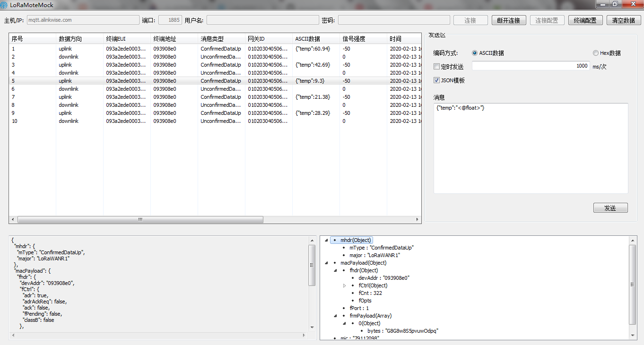
Task: Open 终端配置 settings
Action: 585,20
